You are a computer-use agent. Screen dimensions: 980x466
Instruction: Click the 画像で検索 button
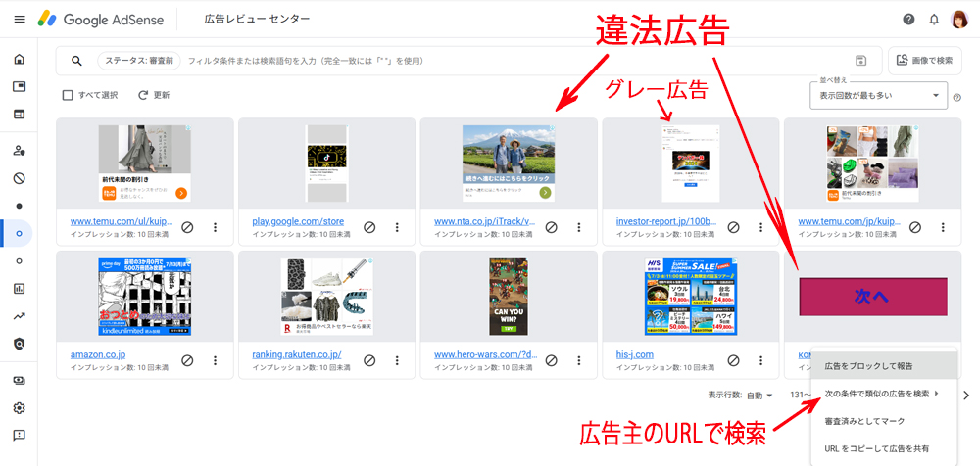point(925,61)
